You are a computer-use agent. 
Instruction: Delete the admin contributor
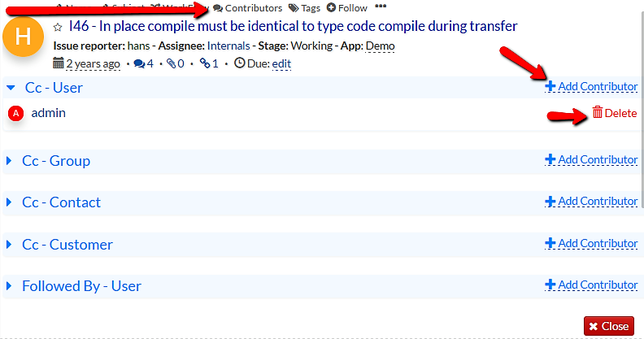coord(614,113)
